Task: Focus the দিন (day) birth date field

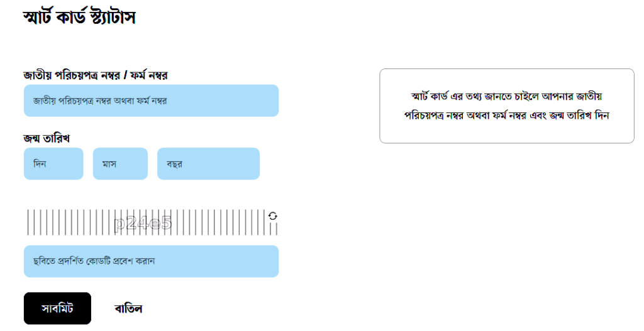Action: point(53,164)
